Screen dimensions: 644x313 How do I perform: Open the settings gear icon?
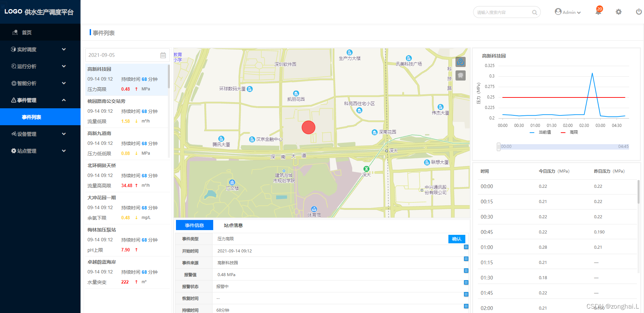click(x=619, y=12)
